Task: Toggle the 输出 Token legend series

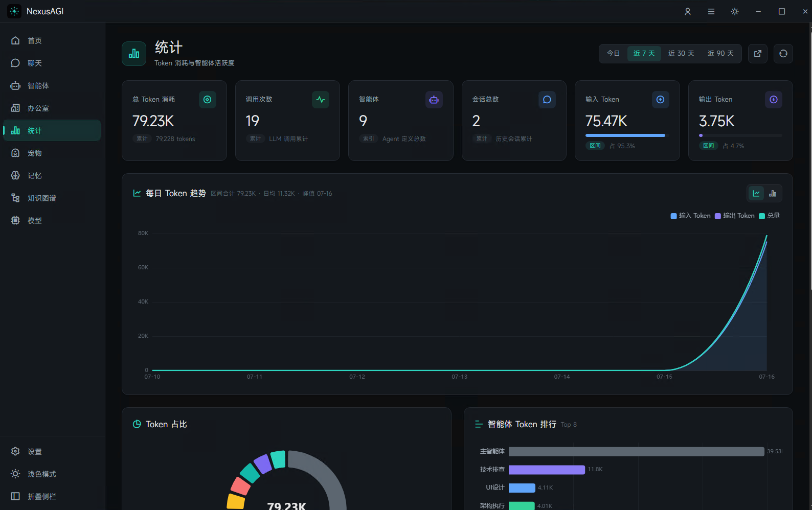Action: pyautogui.click(x=735, y=216)
